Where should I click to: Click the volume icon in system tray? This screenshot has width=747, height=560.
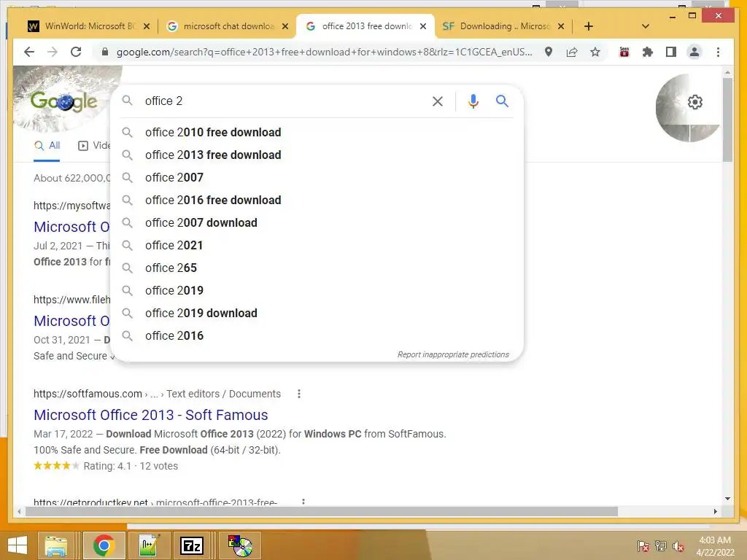coord(678,546)
